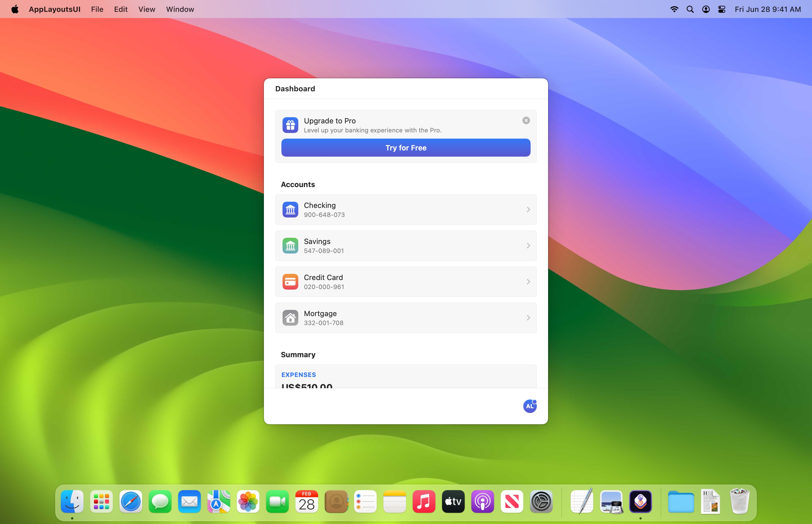Open the Edit menu

[120, 9]
